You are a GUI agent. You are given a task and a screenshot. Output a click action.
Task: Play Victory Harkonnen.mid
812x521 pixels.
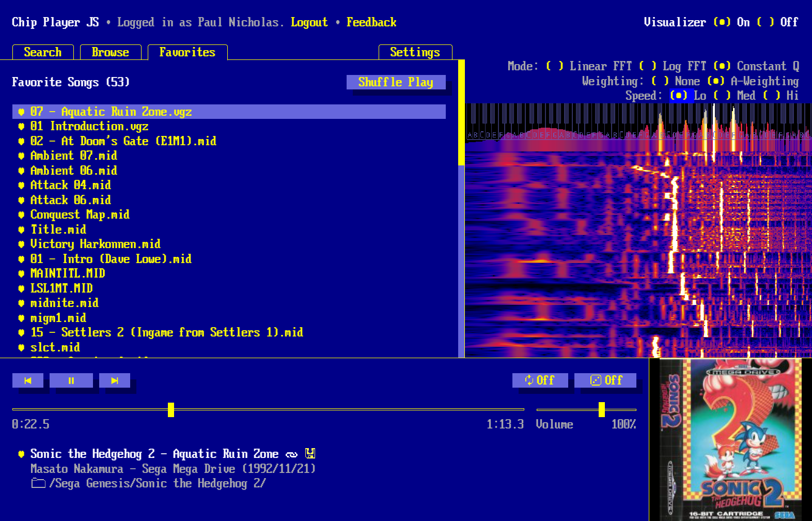[x=96, y=244]
